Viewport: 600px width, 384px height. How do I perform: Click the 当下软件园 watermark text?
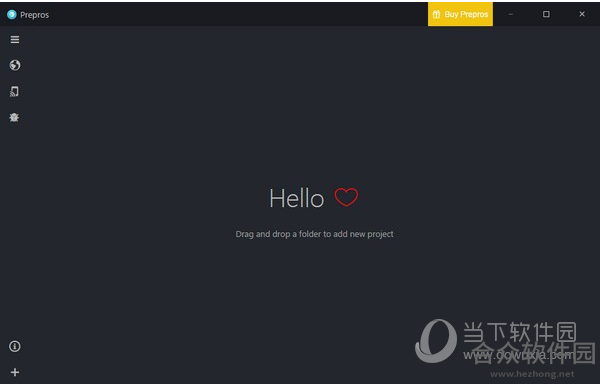[x=520, y=332]
